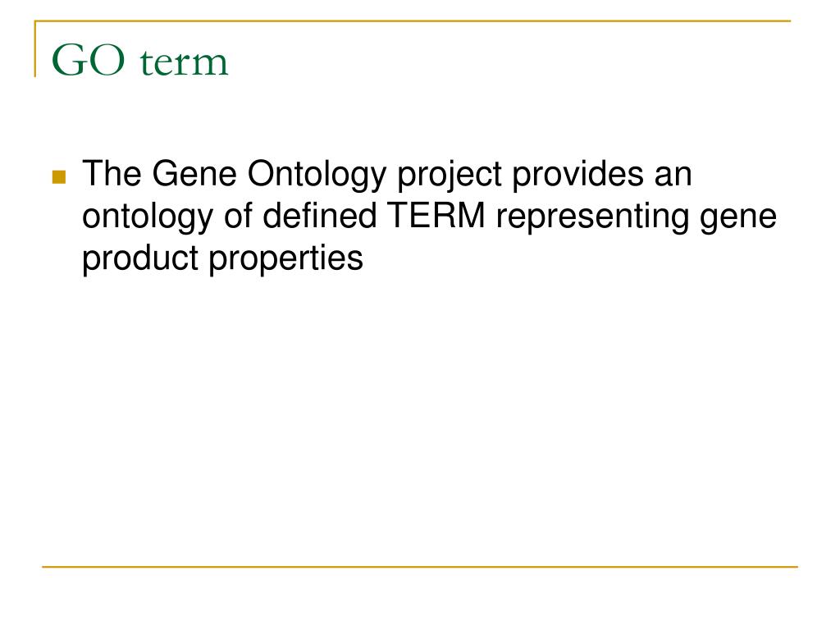Screen dimensions: 840x630
Task: Click the word 'defined' in second line
Action: click(x=319, y=216)
